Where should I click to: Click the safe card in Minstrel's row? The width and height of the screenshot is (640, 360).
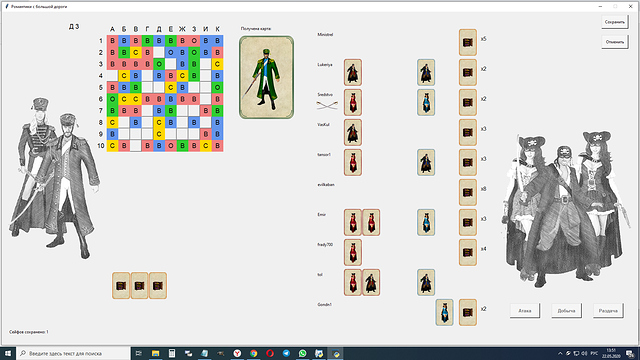click(x=468, y=42)
